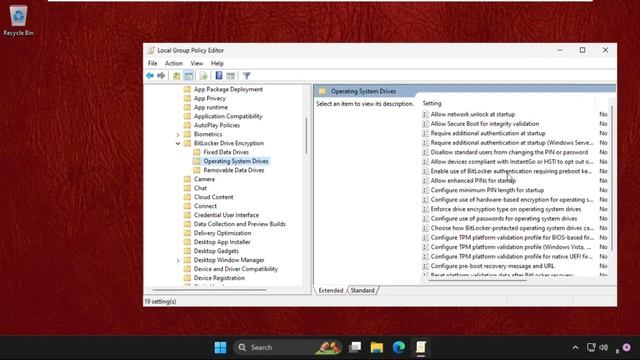The height and width of the screenshot is (360, 640).
Task: Open Windows Start button
Action: [x=220, y=347]
